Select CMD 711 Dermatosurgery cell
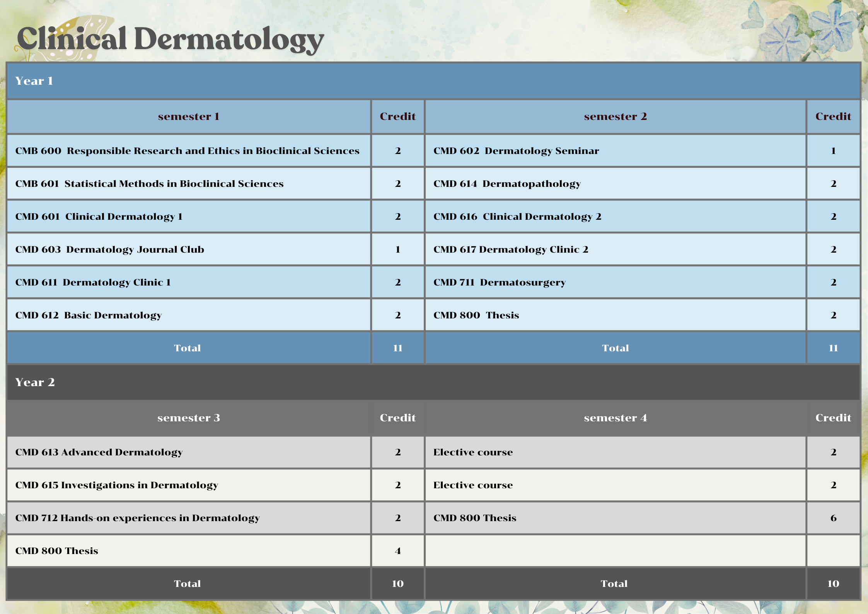The height and width of the screenshot is (614, 868). pyautogui.click(x=499, y=282)
